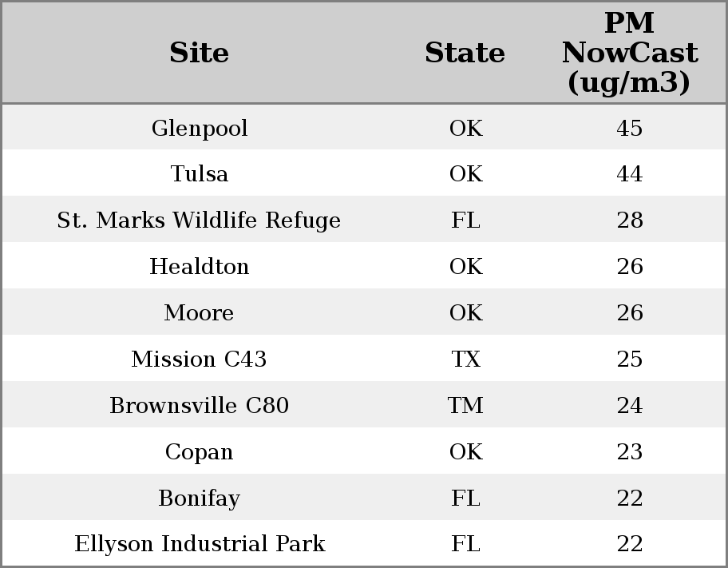The width and height of the screenshot is (728, 568).
Task: Click the PM NowCast column header
Action: (629, 54)
